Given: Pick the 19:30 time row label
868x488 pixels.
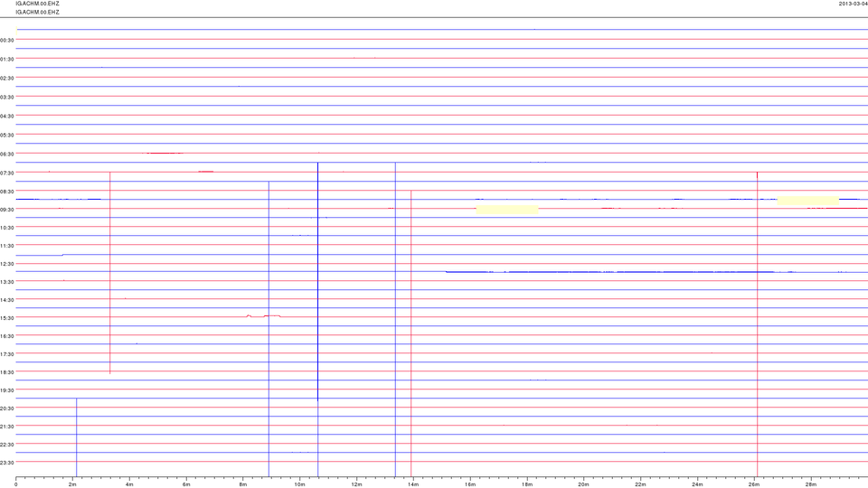Looking at the screenshot, I should [x=6, y=390].
